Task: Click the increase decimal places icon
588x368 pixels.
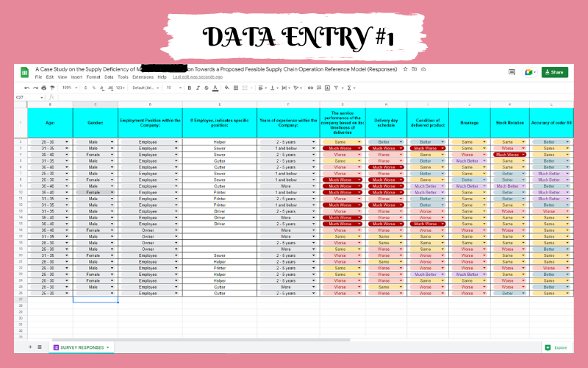Action: click(x=110, y=88)
